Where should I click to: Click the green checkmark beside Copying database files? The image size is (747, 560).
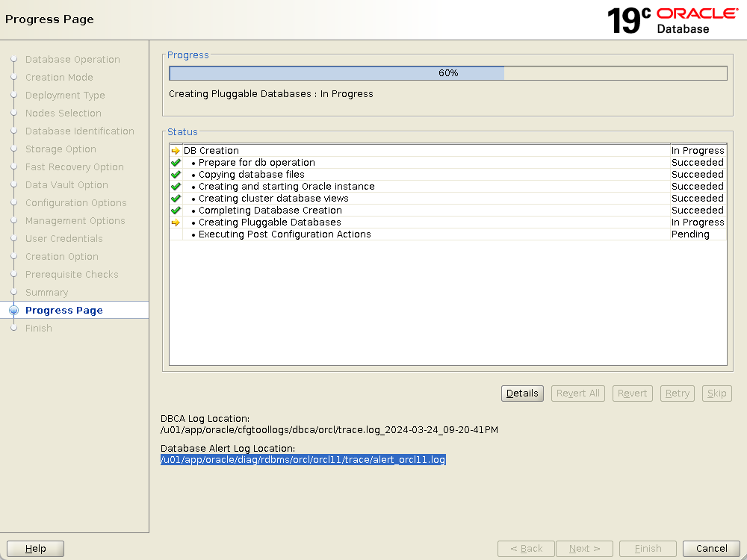click(x=176, y=175)
